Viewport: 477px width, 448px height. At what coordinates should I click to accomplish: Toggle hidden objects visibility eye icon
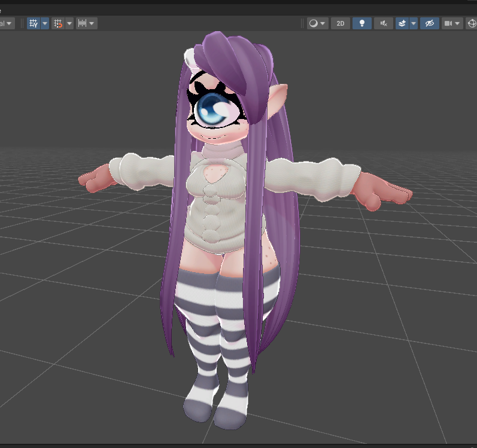pos(430,23)
